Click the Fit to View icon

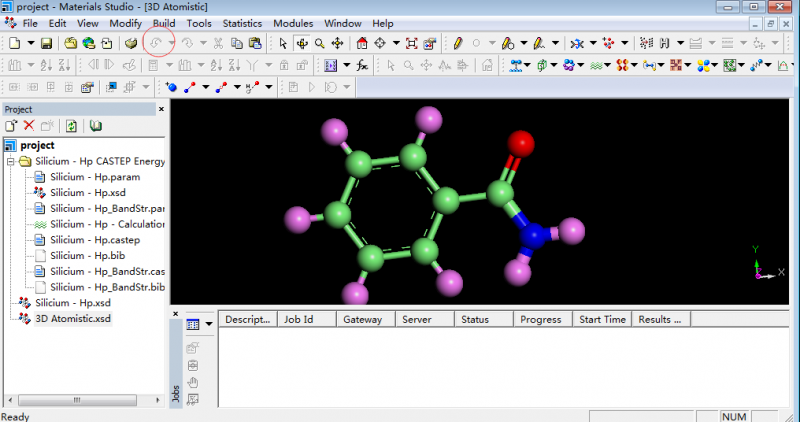[x=411, y=43]
